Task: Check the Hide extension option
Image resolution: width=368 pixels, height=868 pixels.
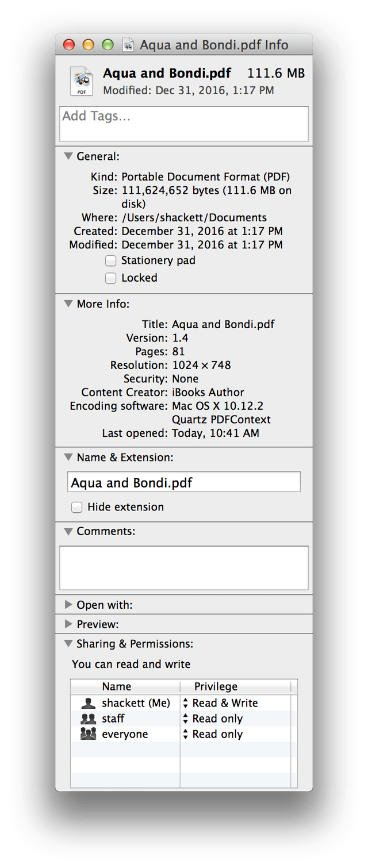Action: [x=76, y=507]
